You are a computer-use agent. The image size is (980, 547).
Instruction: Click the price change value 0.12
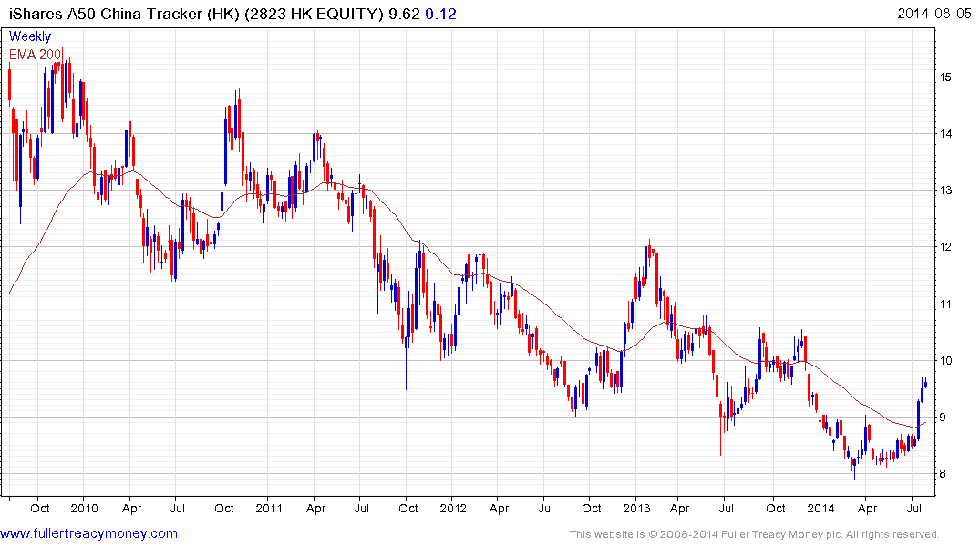click(x=440, y=14)
